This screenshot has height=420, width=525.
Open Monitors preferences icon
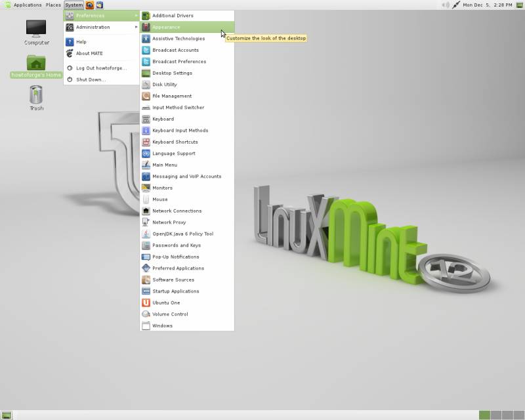(x=146, y=188)
